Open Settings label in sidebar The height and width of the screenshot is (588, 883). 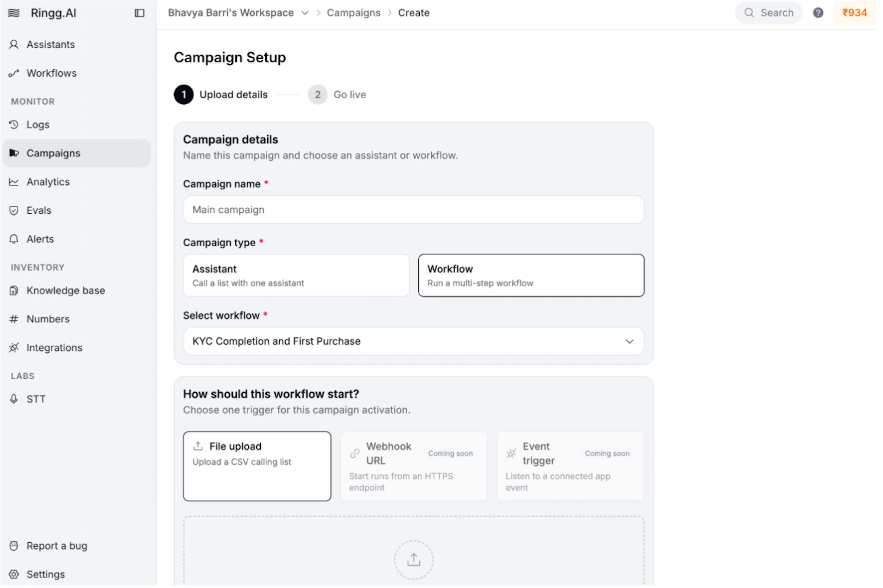[46, 574]
